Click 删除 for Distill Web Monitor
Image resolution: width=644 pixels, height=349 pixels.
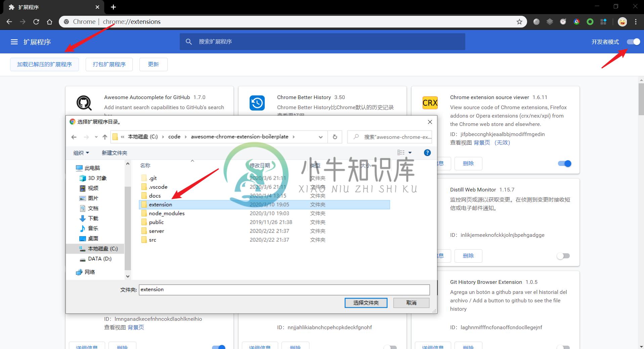(468, 256)
